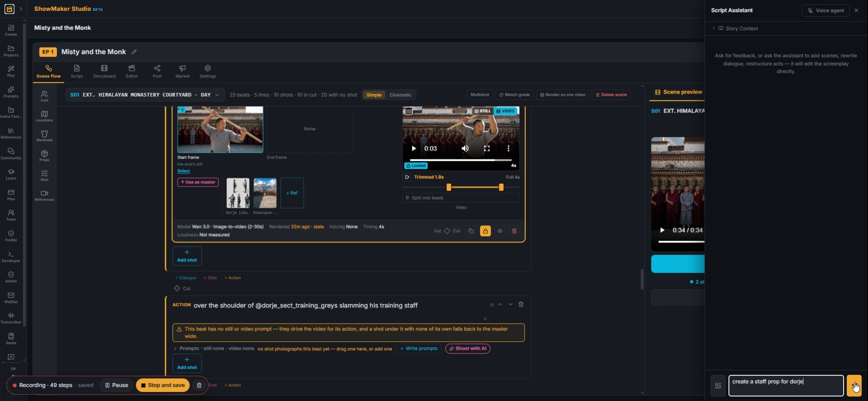
Task: Click the trim end handle on the slider
Action: point(501,187)
